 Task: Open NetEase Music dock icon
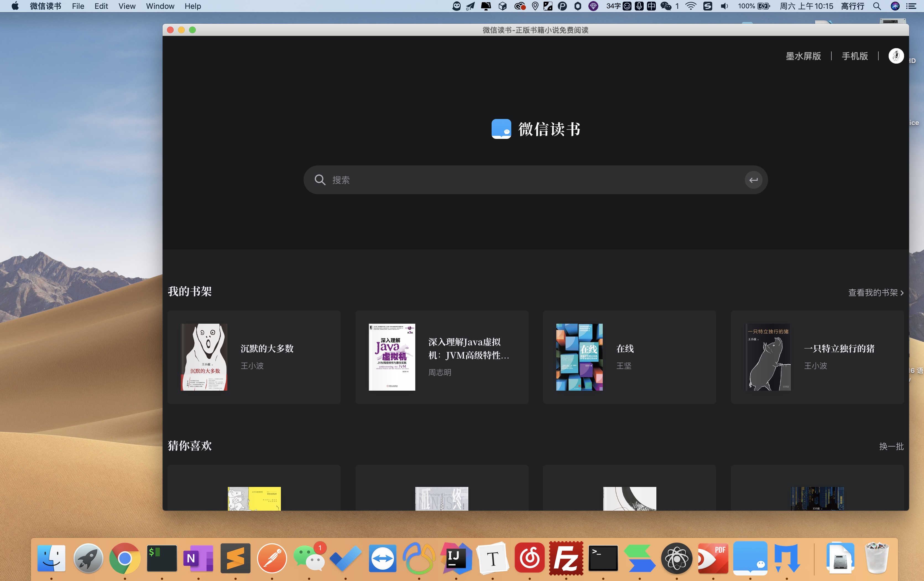pos(529,558)
